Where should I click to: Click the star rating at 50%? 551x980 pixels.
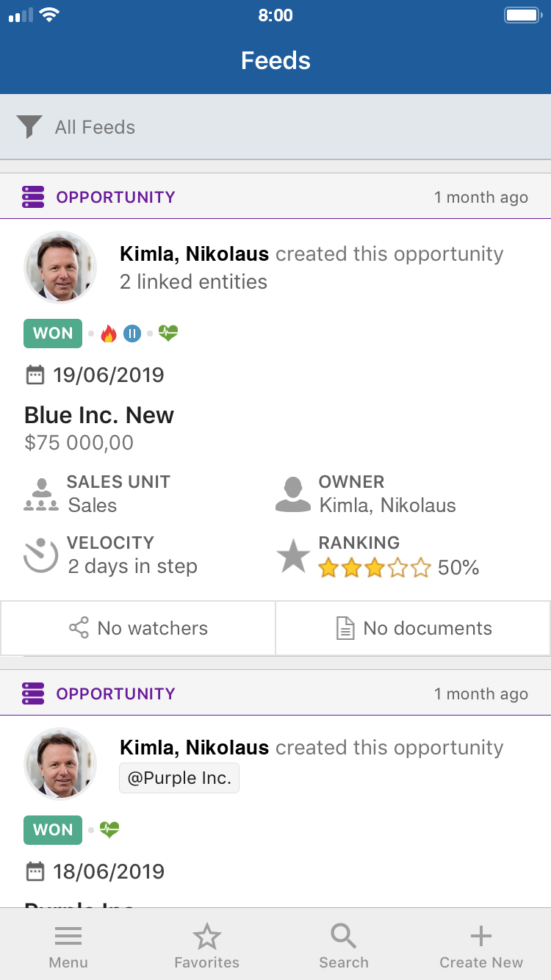(375, 568)
